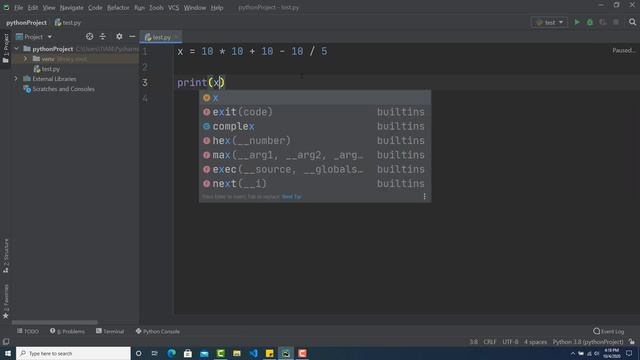
Task: Launch Microsoft Edge from taskbar
Action: [171, 353]
